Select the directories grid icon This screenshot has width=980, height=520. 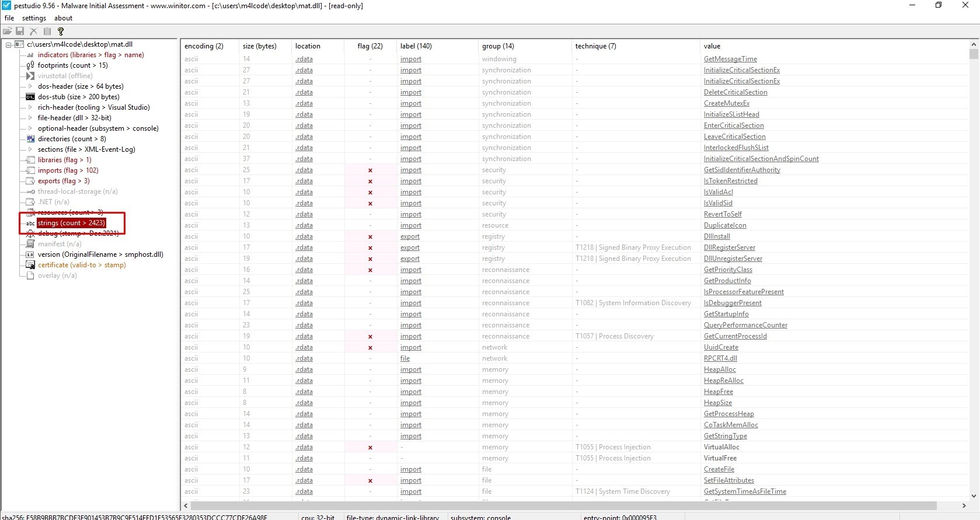[30, 139]
